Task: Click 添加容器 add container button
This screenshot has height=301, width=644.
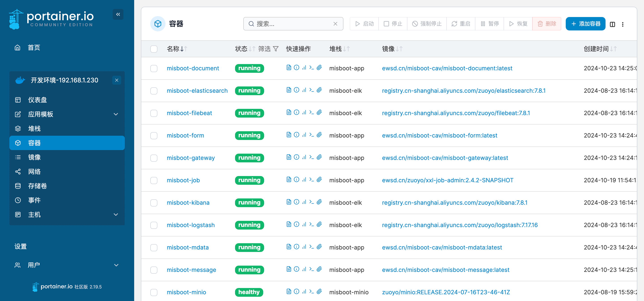Action: [x=585, y=24]
